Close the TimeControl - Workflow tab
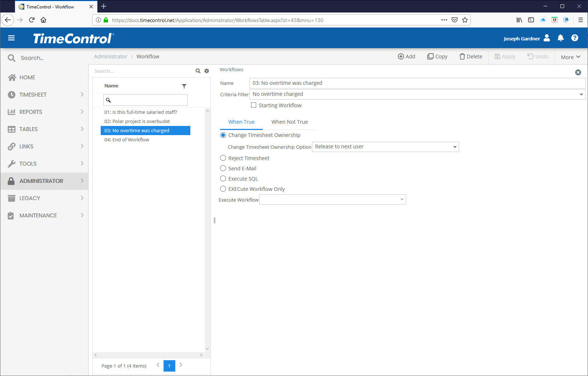The width and height of the screenshot is (588, 376). 91,7
